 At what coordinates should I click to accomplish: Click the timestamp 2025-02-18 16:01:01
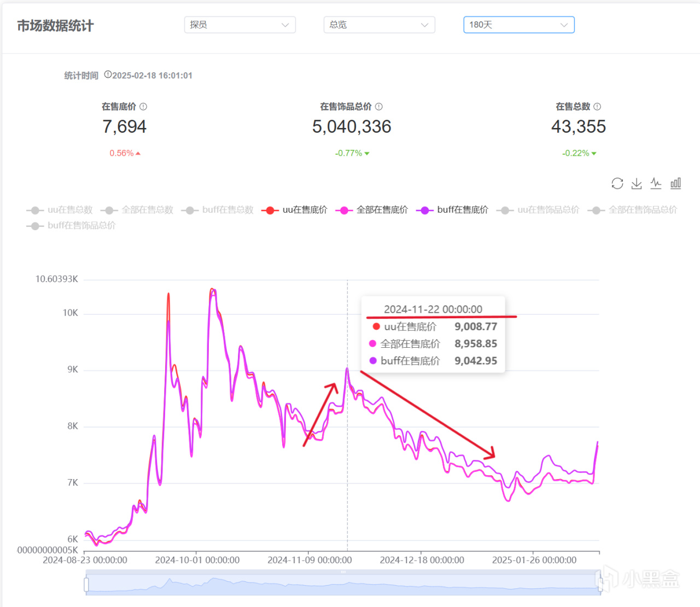tap(153, 75)
